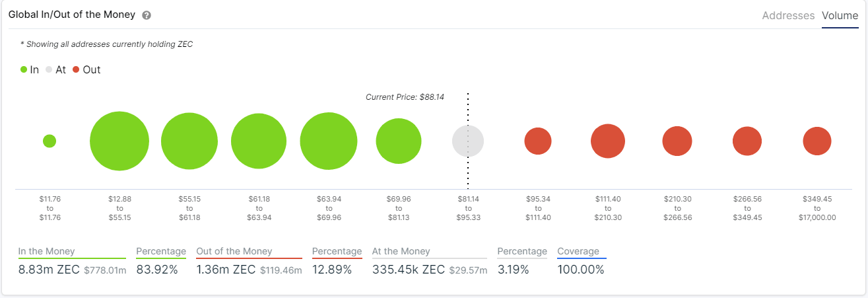The image size is (868, 298).
Task: Switch to the Addresses tab
Action: point(788,15)
